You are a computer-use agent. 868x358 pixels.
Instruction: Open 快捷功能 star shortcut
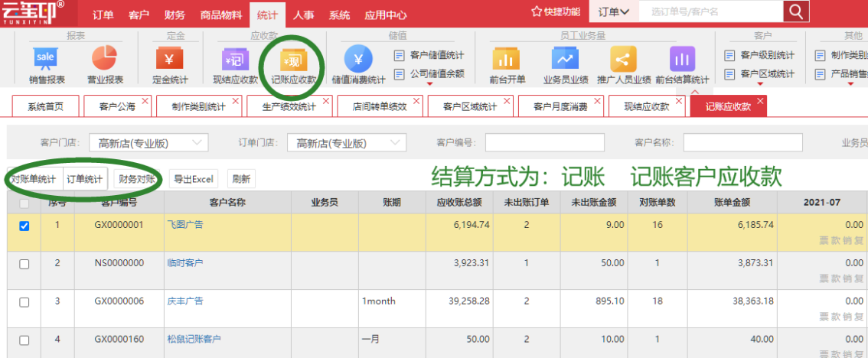[556, 11]
